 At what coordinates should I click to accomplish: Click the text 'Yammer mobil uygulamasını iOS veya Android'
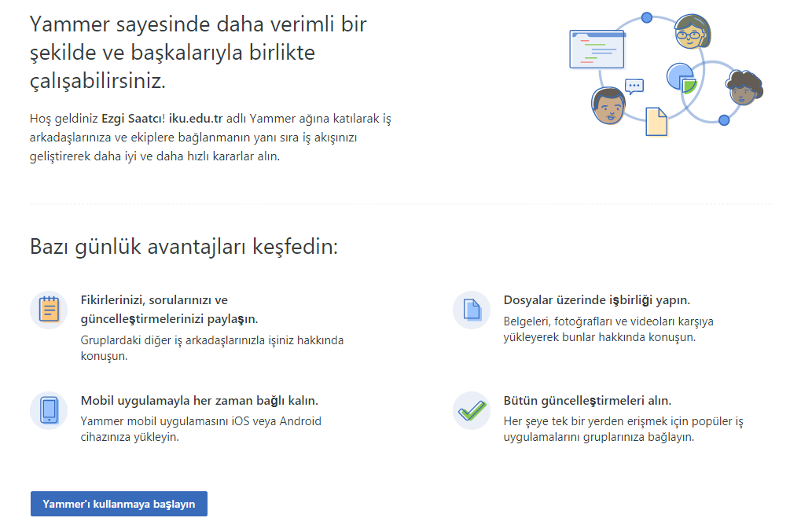(201, 421)
